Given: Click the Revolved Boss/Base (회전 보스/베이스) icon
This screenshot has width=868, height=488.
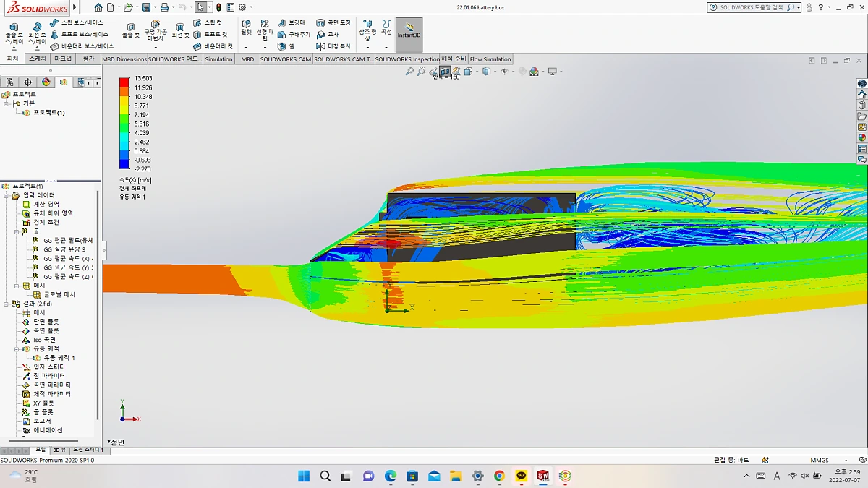Looking at the screenshot, I should [x=36, y=26].
